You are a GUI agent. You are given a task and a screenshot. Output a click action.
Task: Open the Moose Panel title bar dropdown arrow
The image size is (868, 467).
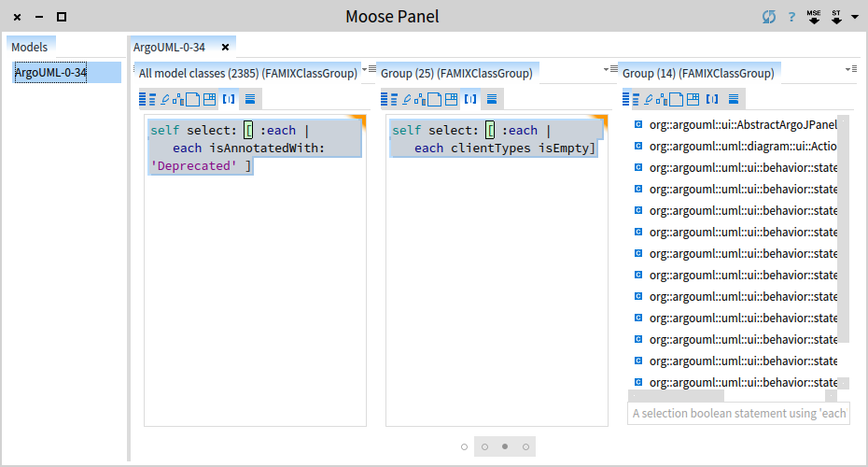[x=854, y=17]
